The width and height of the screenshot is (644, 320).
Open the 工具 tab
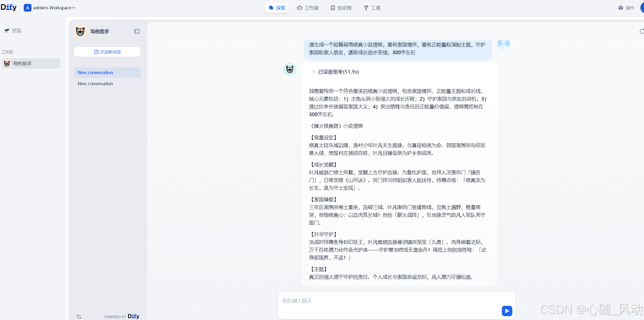coord(372,8)
